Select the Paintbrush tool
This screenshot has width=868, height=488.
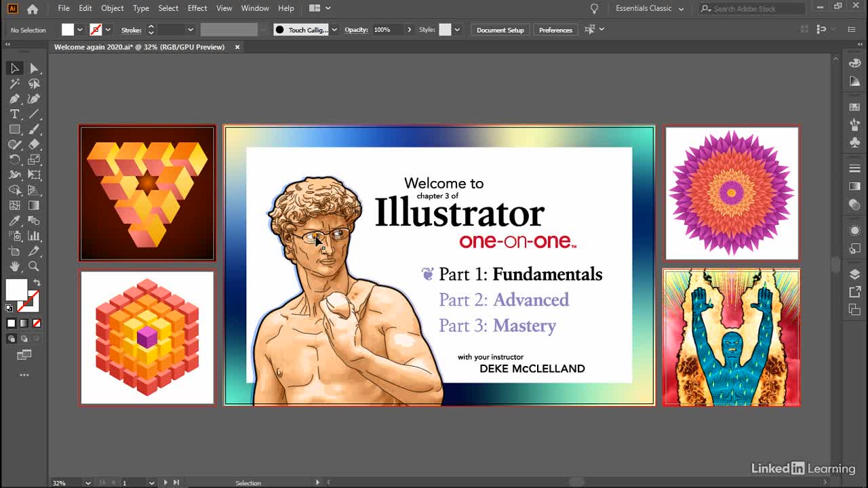tap(34, 129)
